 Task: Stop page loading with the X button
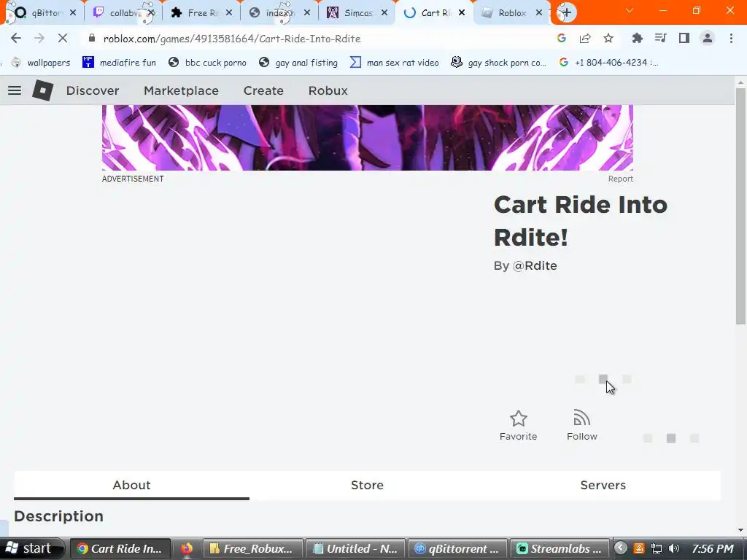click(63, 39)
